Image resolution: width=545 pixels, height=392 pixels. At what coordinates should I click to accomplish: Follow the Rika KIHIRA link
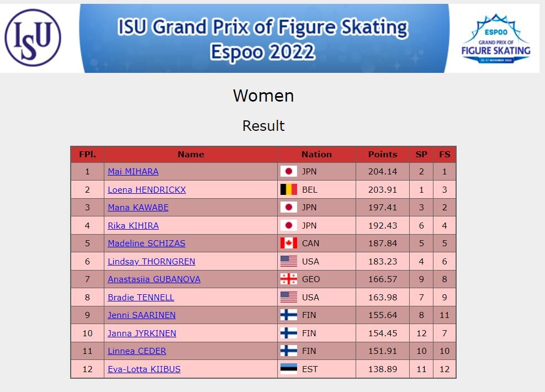133,226
